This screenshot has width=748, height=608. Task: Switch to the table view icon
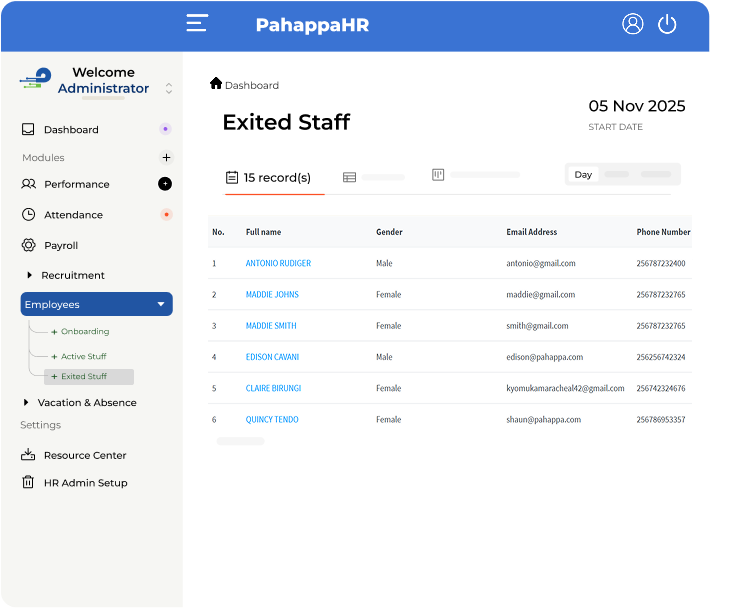pos(349,177)
